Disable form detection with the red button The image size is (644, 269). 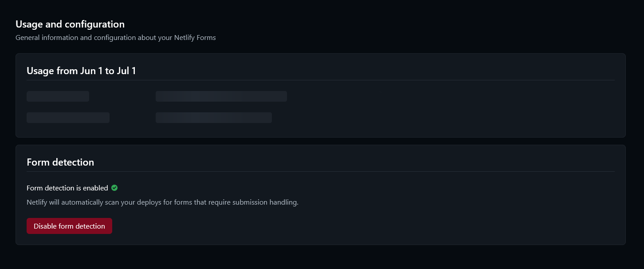click(69, 226)
